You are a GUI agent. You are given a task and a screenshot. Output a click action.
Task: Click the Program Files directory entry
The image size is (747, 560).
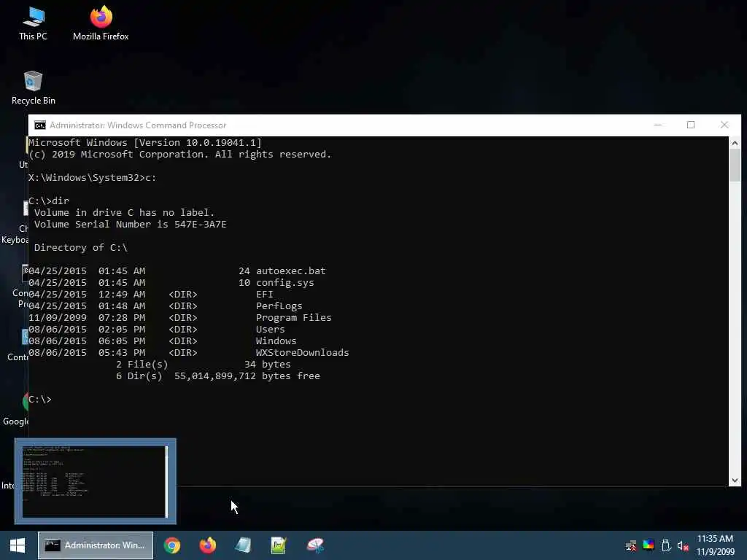click(293, 318)
